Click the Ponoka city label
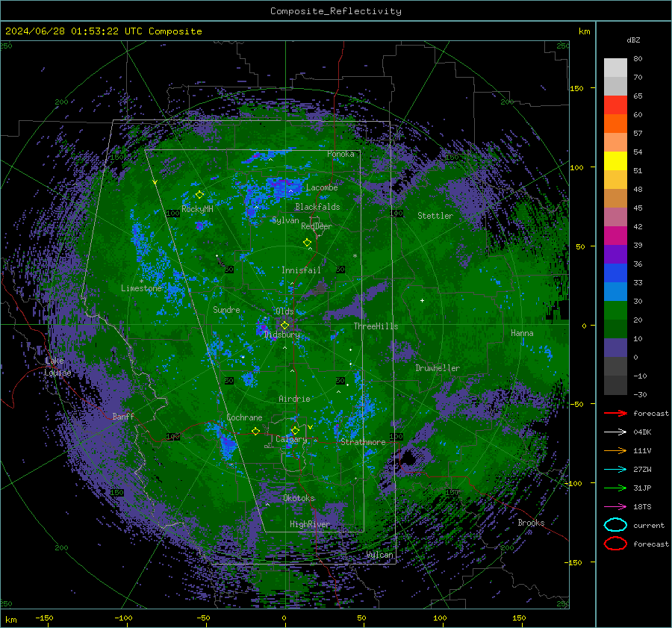The width and height of the screenshot is (672, 628). (340, 154)
